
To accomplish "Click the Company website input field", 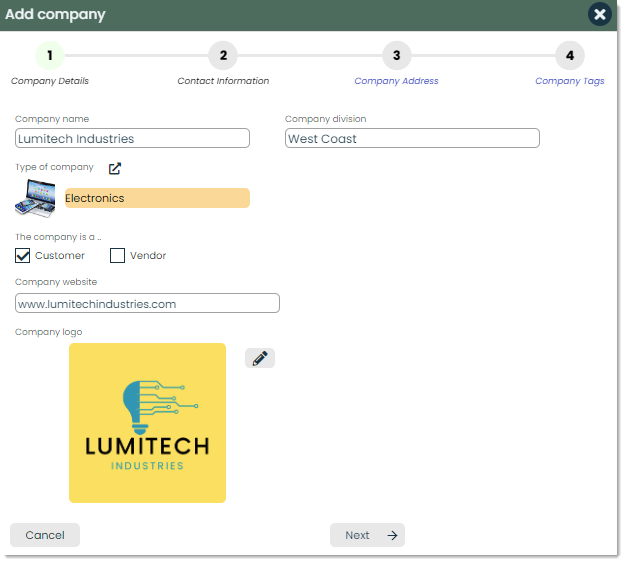I will (147, 303).
